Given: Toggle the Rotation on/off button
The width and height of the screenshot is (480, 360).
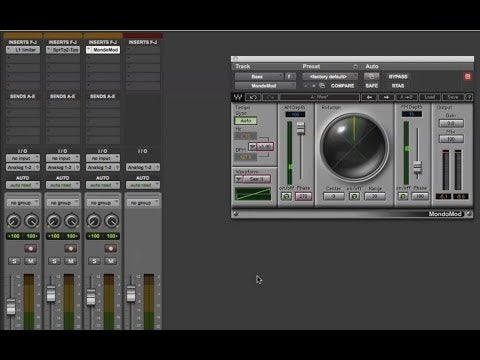Looking at the screenshot, I should click(x=354, y=196).
